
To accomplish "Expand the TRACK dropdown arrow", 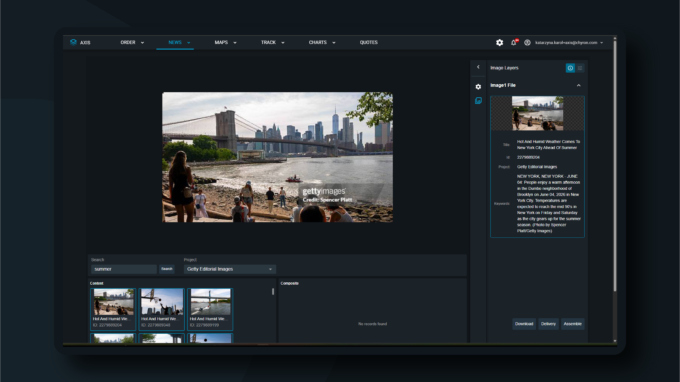I will click(x=283, y=43).
